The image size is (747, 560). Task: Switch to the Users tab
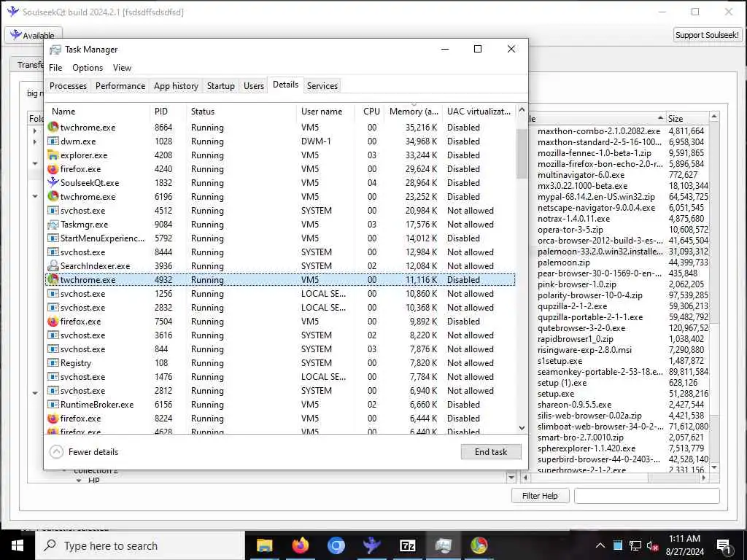[x=253, y=86]
